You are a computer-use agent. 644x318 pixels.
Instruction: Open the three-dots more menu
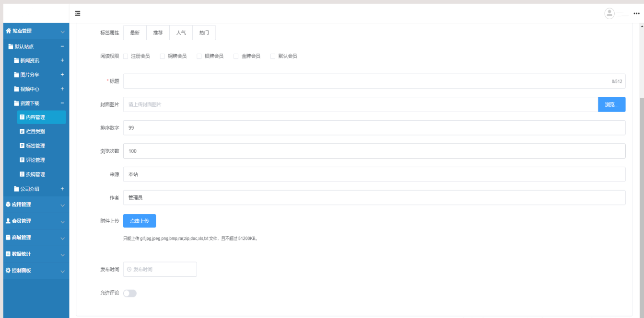click(636, 13)
